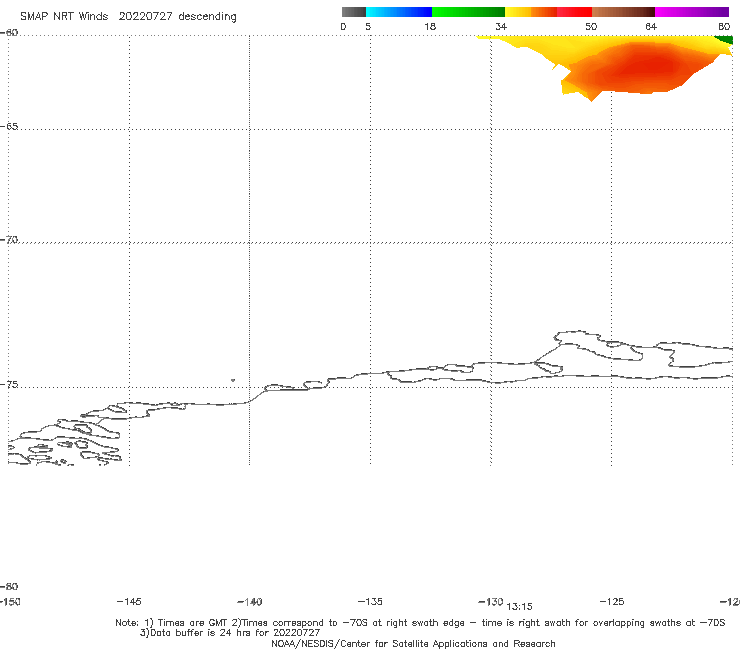Click the 'SMAP NRT Winds 20220727 descending' title

pyautogui.click(x=128, y=17)
